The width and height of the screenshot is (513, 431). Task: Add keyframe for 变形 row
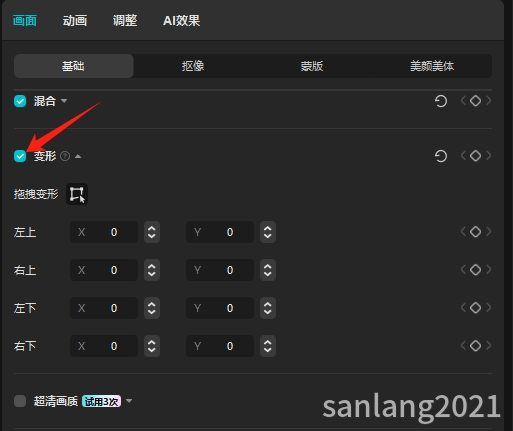point(475,156)
